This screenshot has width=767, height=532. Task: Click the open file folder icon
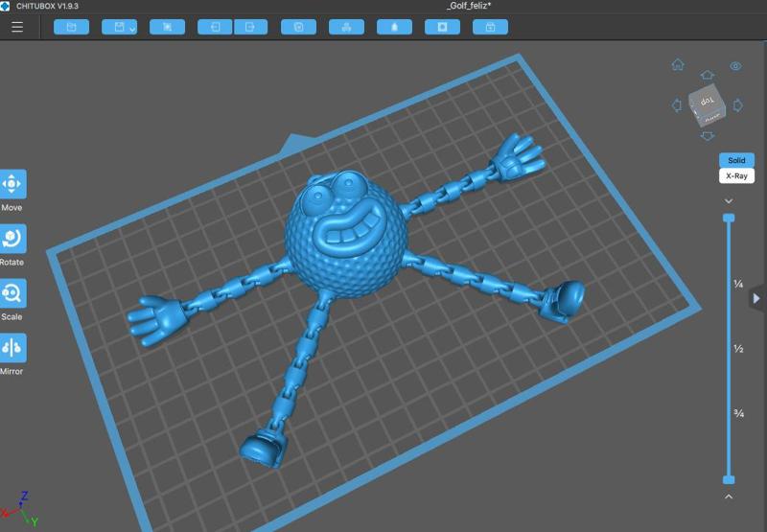click(71, 27)
